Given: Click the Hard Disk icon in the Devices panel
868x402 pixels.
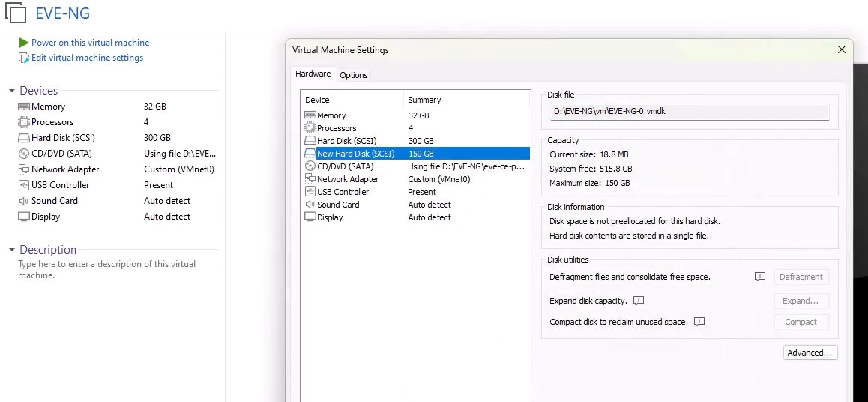Looking at the screenshot, I should click(24, 138).
